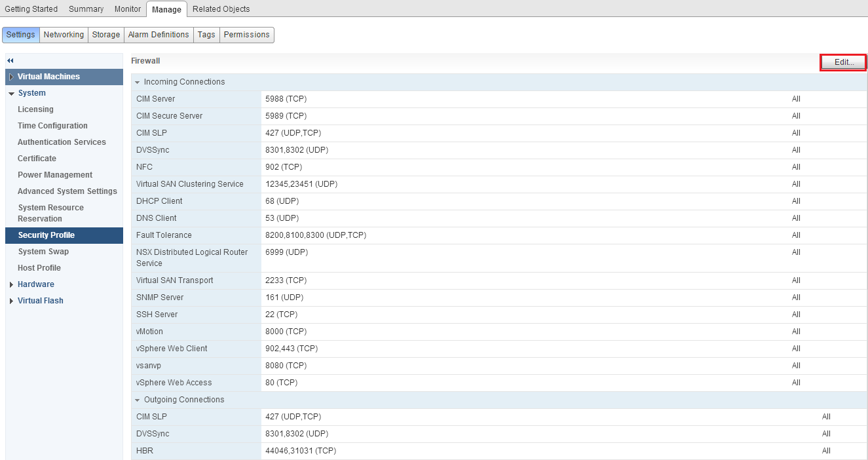This screenshot has height=460, width=868.
Task: Click port value 12345,23451 (UDP)
Action: pyautogui.click(x=301, y=184)
